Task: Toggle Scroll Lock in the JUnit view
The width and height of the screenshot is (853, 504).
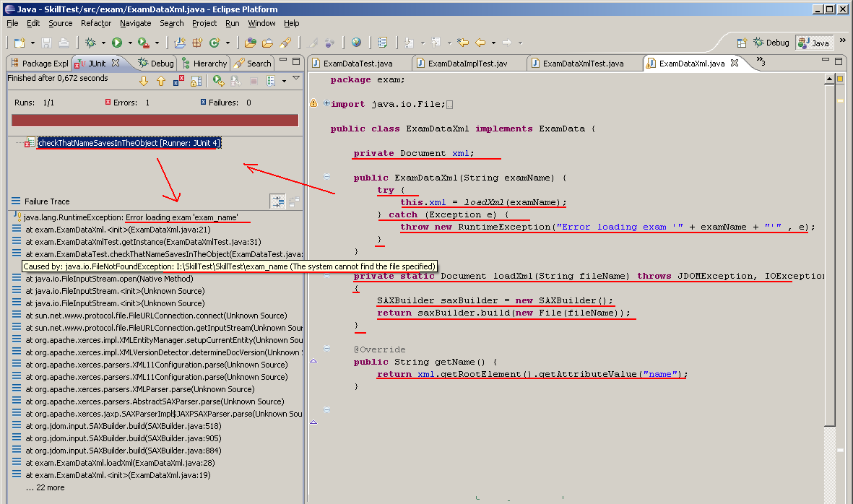Action: point(196,81)
